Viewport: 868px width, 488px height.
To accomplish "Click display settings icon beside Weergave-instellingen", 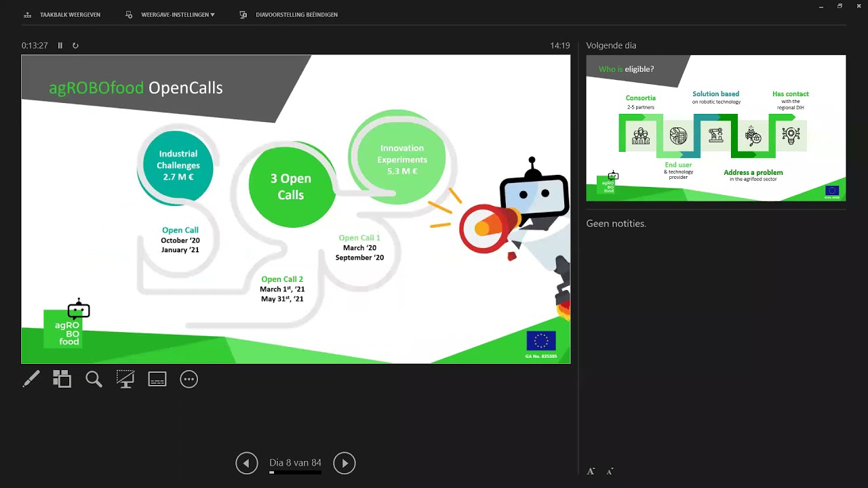I will point(129,15).
